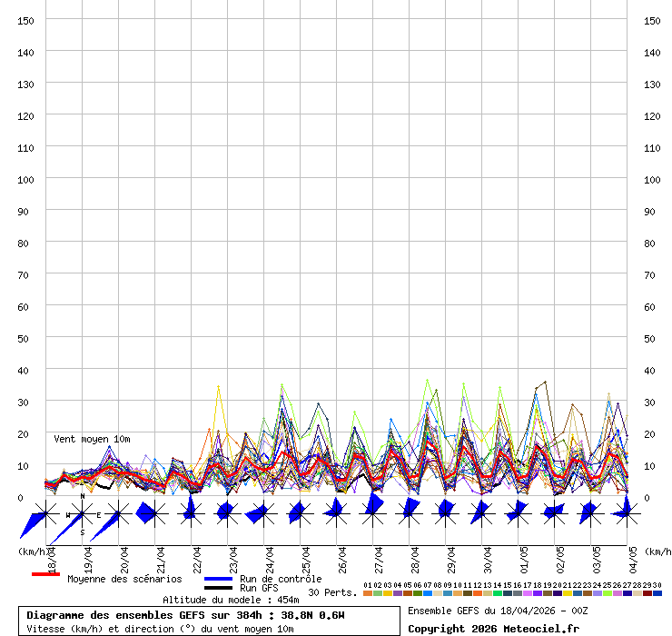Click the 'Diagramme des ensembles GEFS' title box
The image size is (672, 636).
tap(212, 621)
